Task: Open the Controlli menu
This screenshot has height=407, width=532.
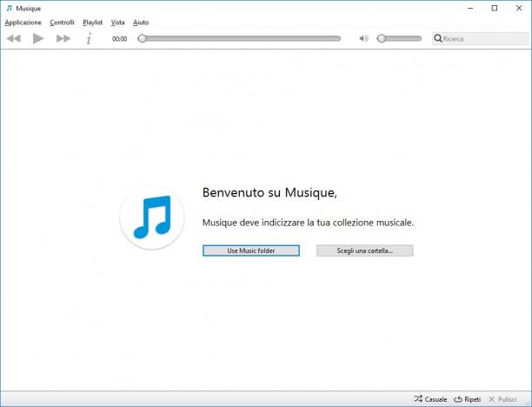Action: click(x=62, y=23)
